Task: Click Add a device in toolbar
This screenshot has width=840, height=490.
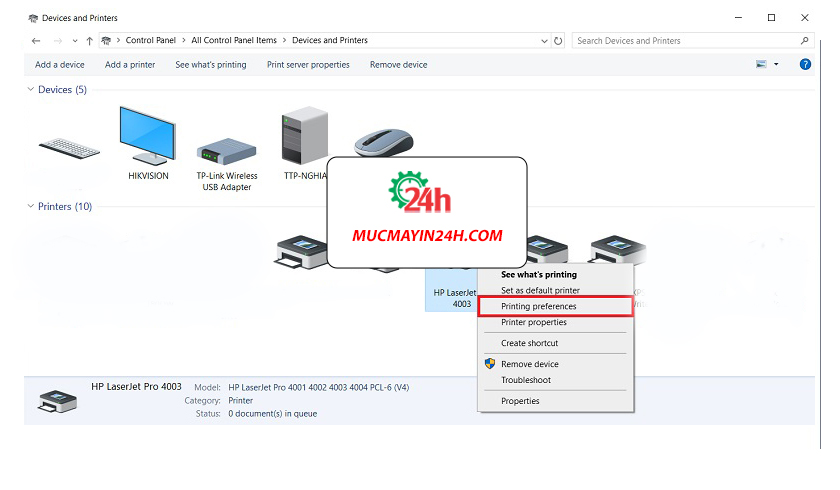Action: coord(59,65)
